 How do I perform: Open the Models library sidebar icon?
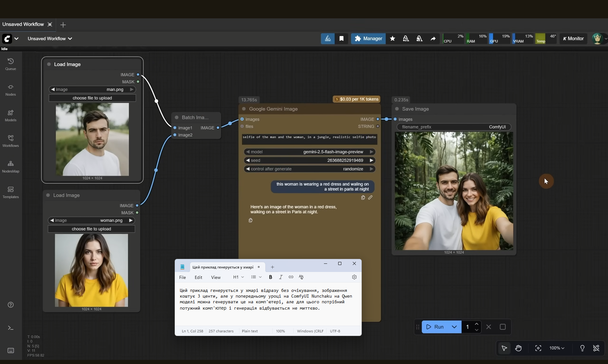[10, 115]
